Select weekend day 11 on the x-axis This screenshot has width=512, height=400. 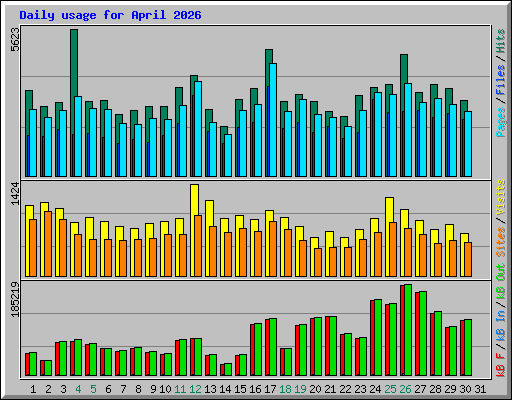[x=180, y=389]
